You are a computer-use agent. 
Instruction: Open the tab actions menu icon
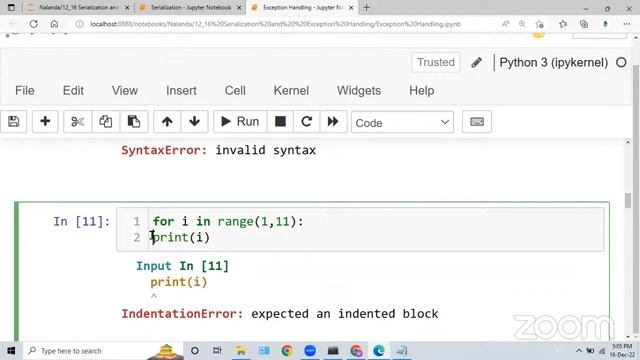[11, 7]
